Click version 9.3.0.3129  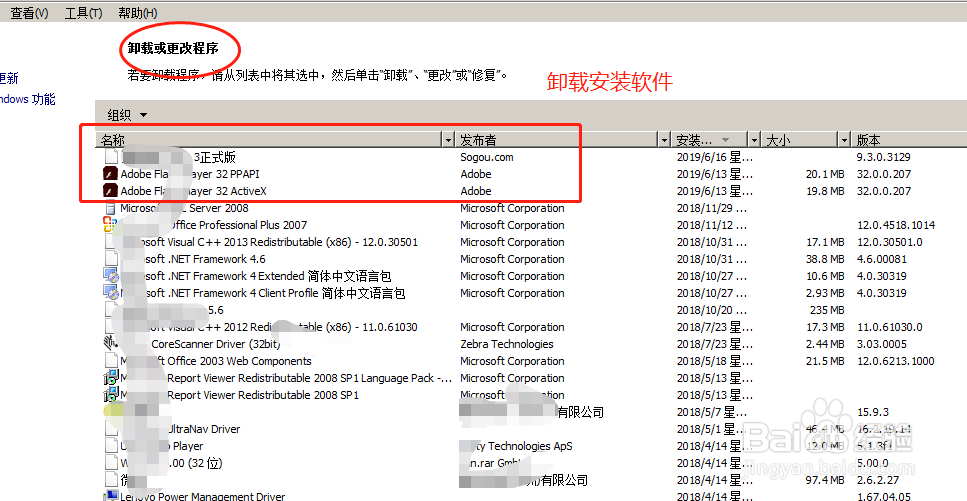click(884, 157)
